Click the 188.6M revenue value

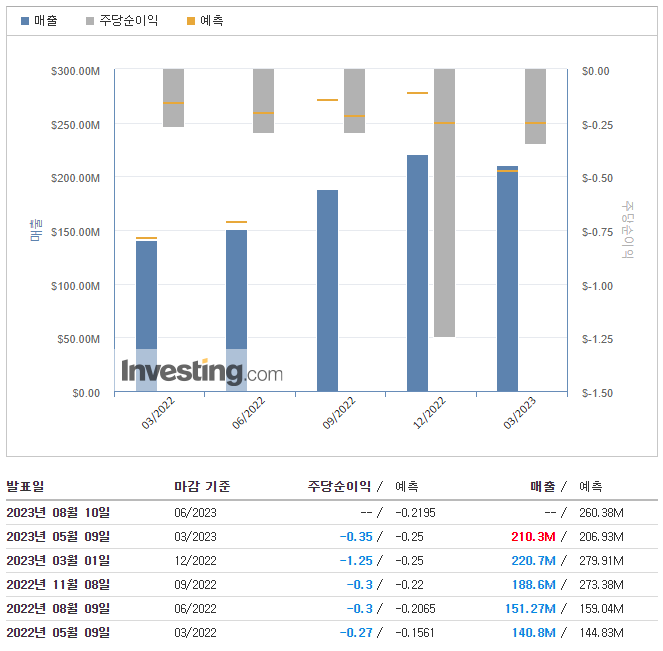533,585
